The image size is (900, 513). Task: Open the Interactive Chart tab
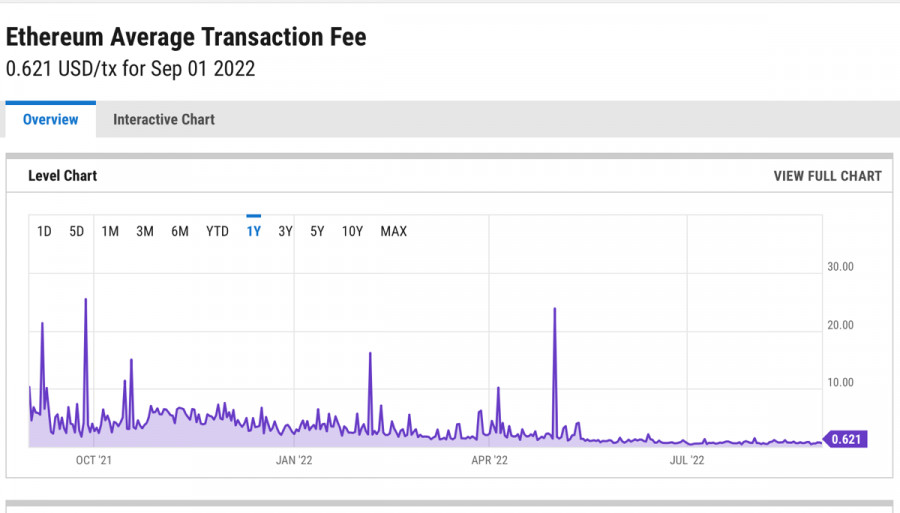click(164, 120)
